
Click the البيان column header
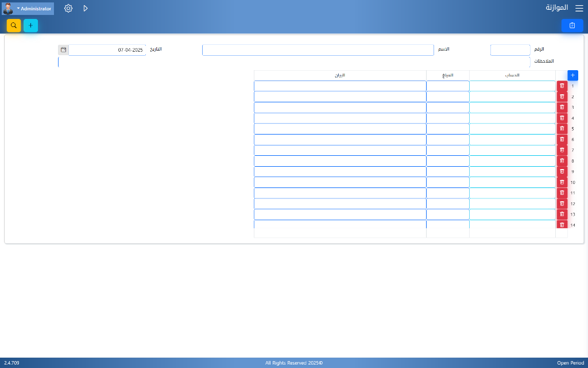pos(340,75)
